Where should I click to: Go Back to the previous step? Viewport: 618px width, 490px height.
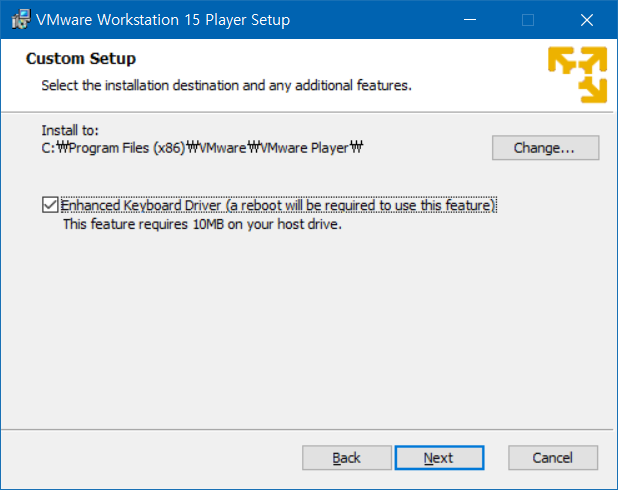(346, 458)
